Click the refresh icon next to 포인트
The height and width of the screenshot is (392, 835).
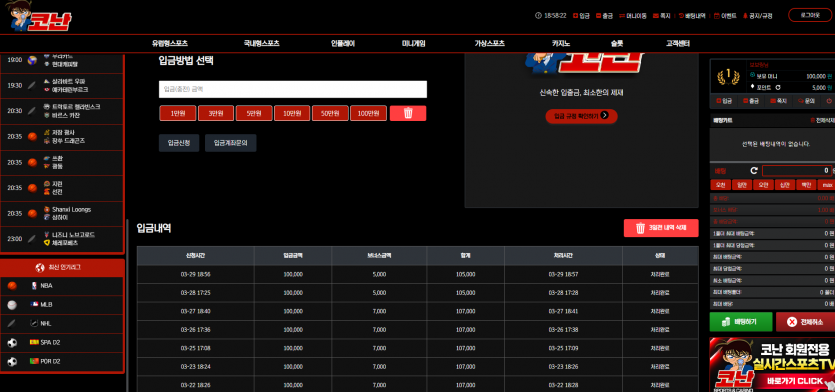click(779, 87)
